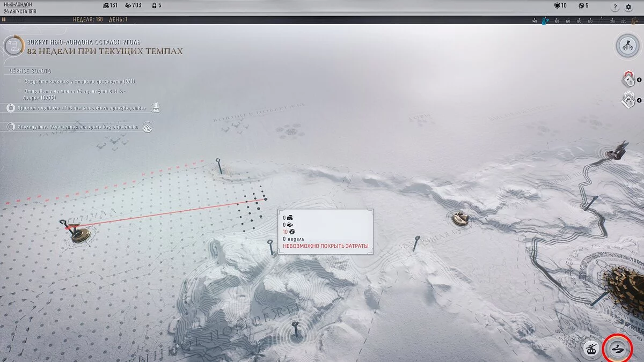Open the help question mark button

click(x=615, y=7)
